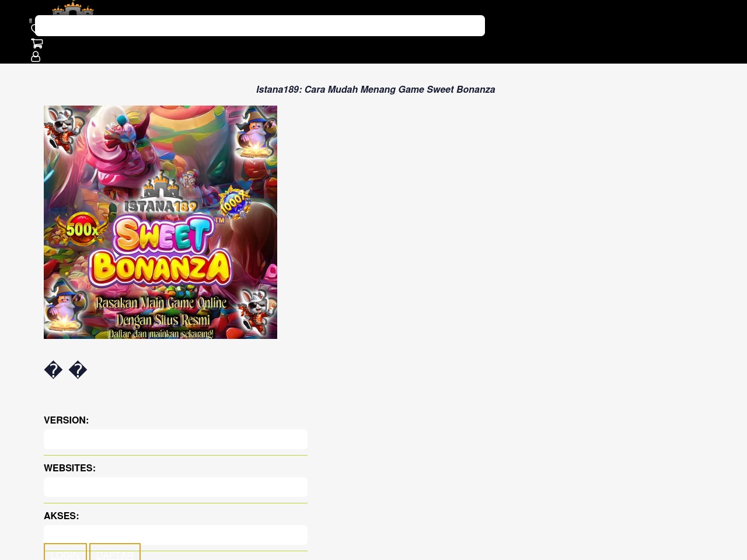Open the user account icon
The height and width of the screenshot is (560, 747).
(x=36, y=57)
